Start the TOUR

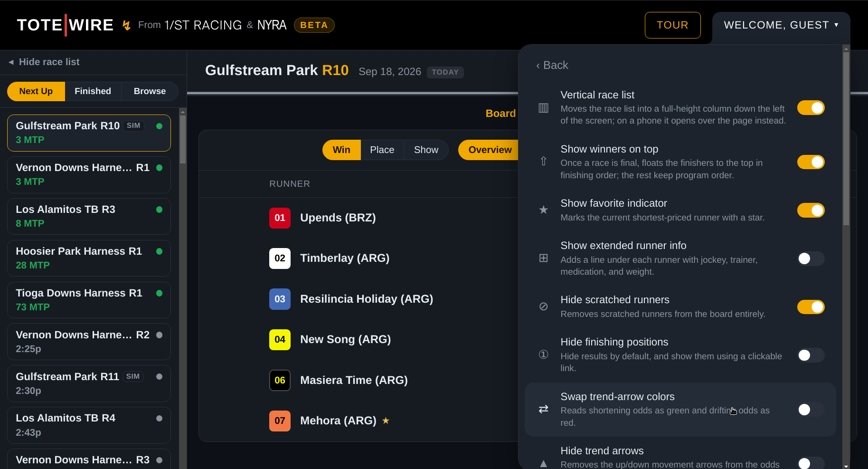[x=672, y=25]
